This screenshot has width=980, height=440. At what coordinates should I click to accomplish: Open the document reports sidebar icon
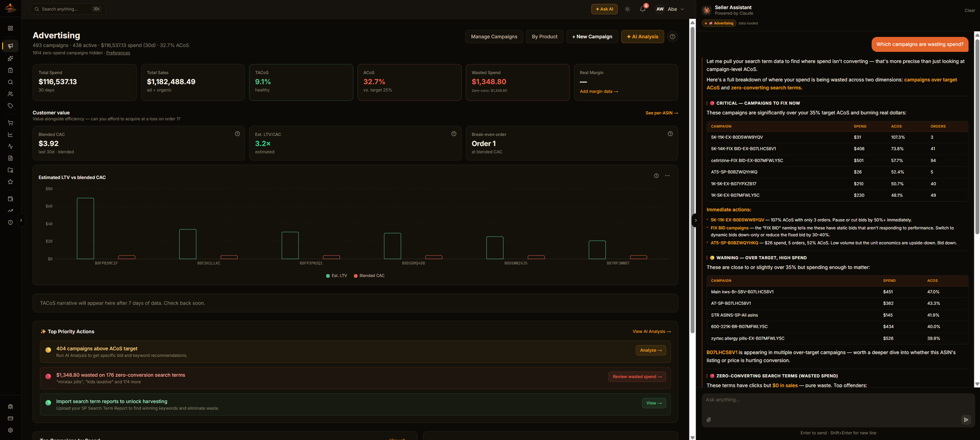click(x=10, y=158)
